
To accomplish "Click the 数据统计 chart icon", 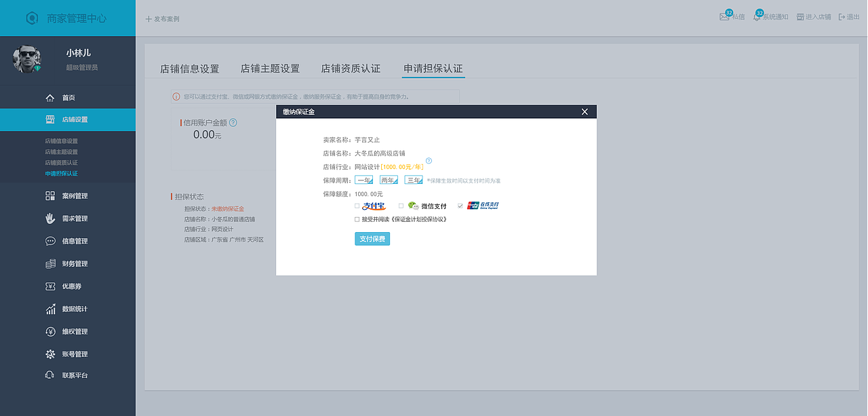I will pos(50,309).
